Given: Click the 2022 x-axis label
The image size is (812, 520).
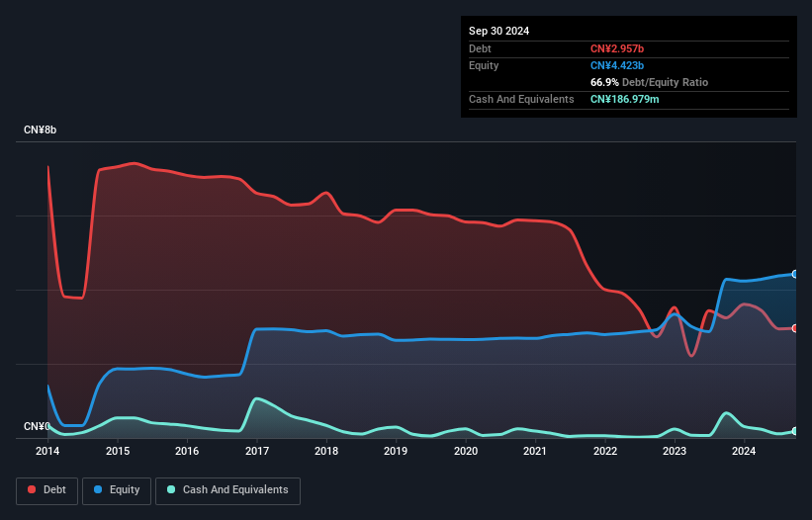Looking at the screenshot, I should click(x=605, y=451).
